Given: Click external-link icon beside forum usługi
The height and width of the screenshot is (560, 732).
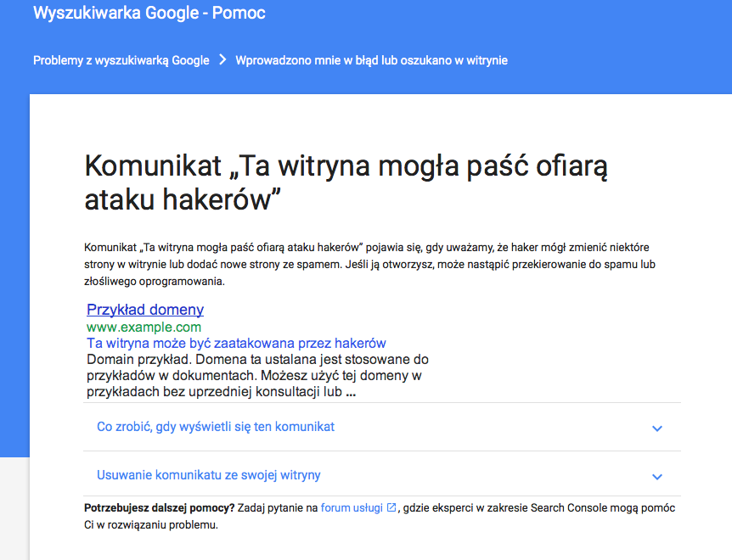Looking at the screenshot, I should click(x=391, y=507).
